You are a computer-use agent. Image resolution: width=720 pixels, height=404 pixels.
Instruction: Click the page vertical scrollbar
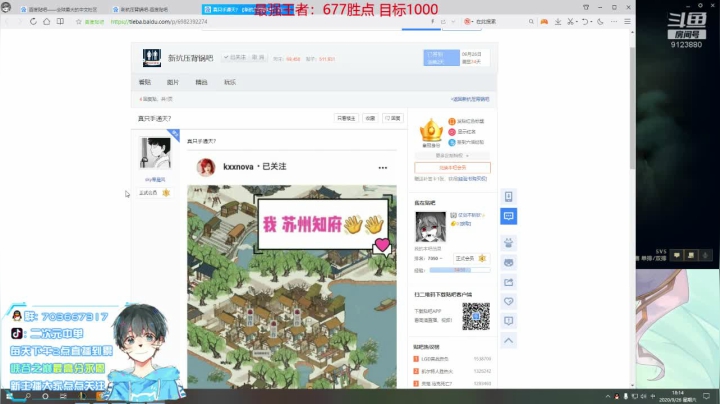click(632, 107)
